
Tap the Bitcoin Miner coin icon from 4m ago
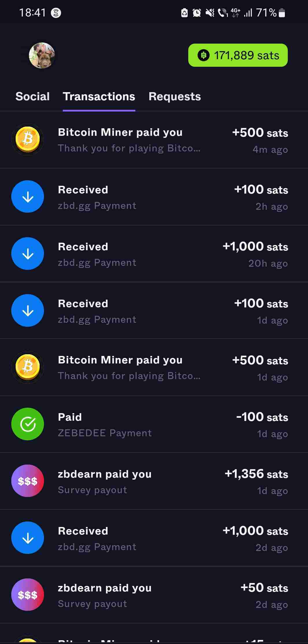27,140
